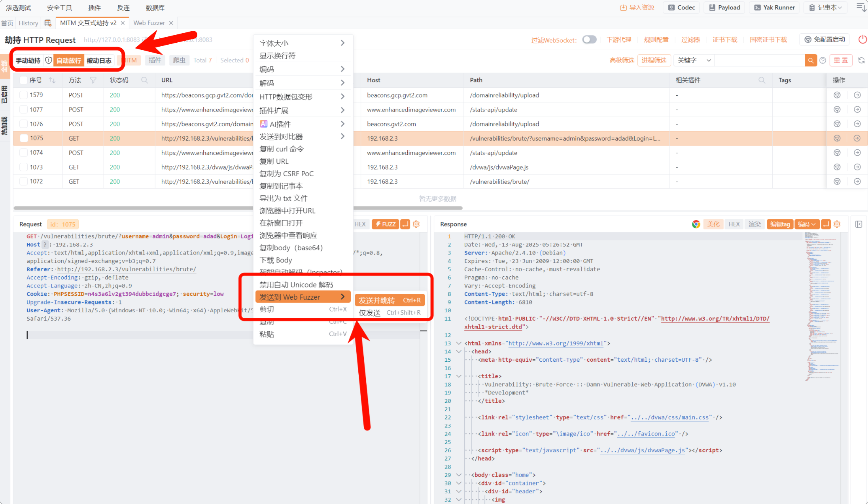This screenshot has width=868, height=504.
Task: Click the FUZZ button in Request panel
Action: tap(385, 224)
